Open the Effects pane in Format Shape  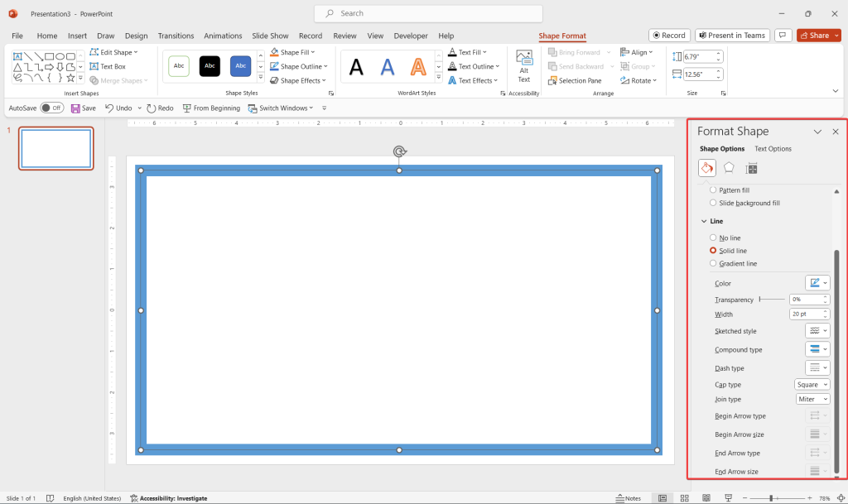[x=729, y=167]
